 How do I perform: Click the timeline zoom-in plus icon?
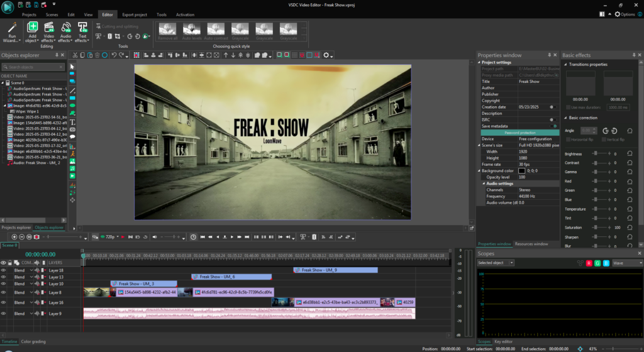pyautogui.click(x=14, y=237)
